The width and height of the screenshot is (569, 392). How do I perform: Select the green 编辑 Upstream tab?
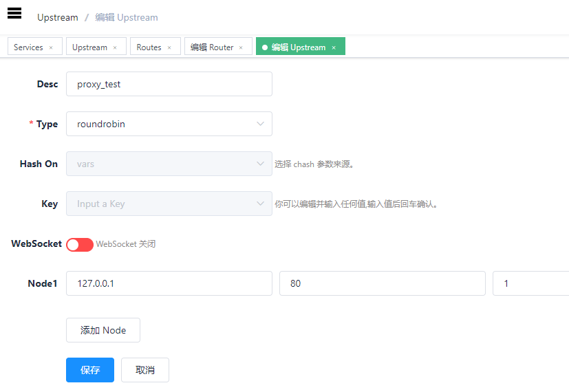coord(301,46)
